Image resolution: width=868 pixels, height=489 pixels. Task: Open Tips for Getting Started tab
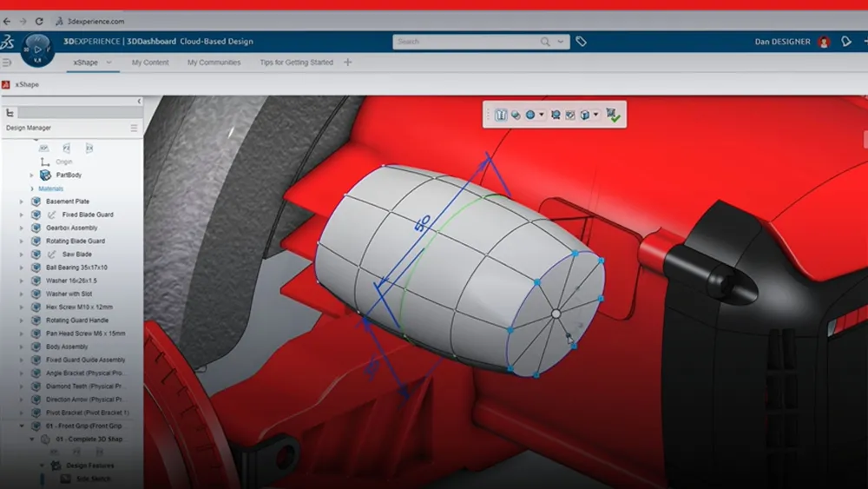(296, 63)
